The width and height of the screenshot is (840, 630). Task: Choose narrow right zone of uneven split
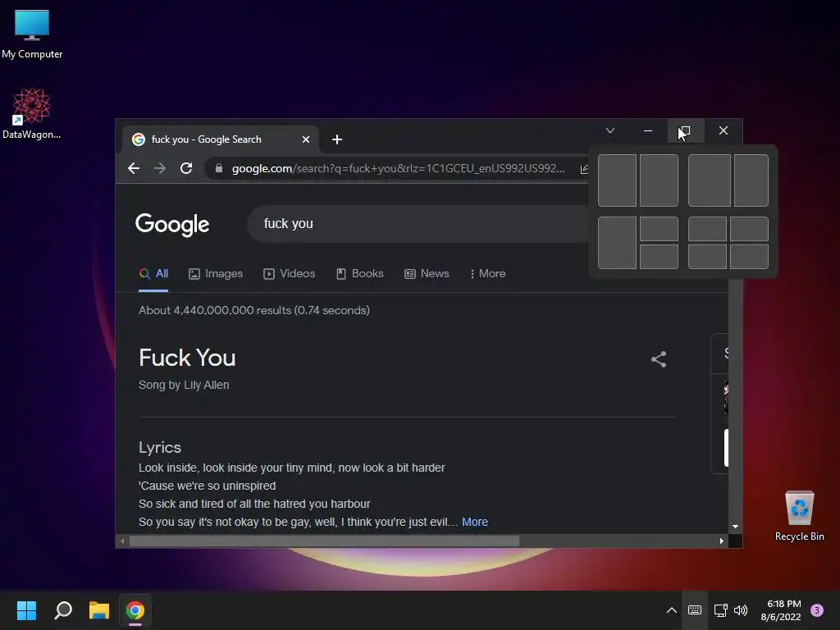[751, 180]
